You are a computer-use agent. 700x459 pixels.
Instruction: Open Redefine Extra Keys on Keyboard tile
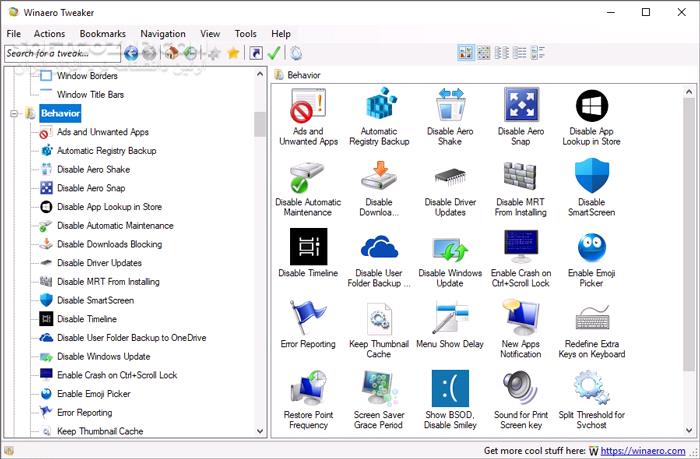[592, 330]
